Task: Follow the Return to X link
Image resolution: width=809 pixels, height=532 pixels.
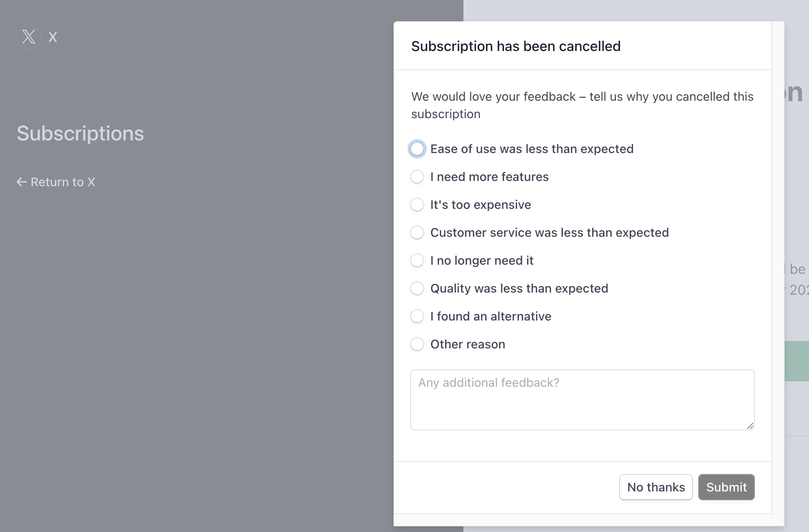Action: click(62, 182)
